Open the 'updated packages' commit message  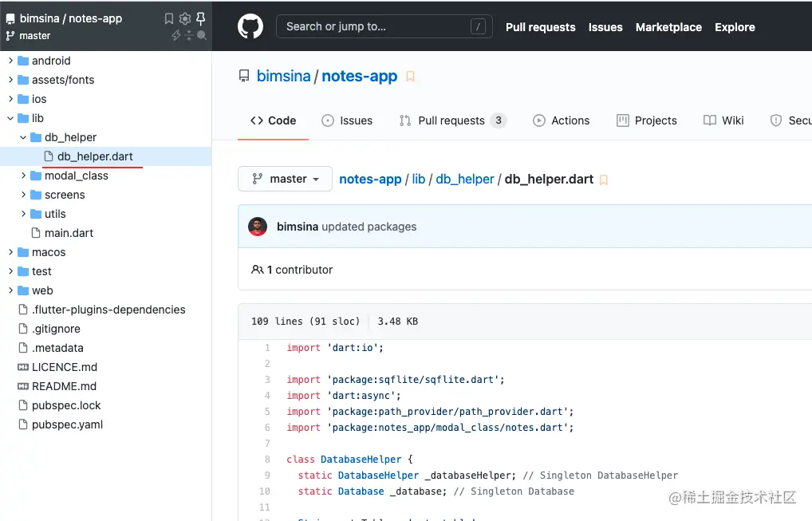click(x=369, y=227)
